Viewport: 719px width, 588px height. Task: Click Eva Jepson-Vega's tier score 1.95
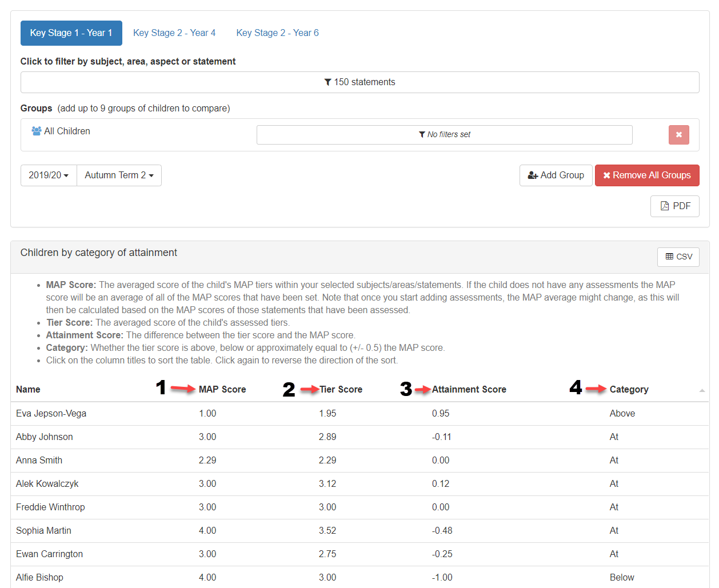click(x=327, y=414)
